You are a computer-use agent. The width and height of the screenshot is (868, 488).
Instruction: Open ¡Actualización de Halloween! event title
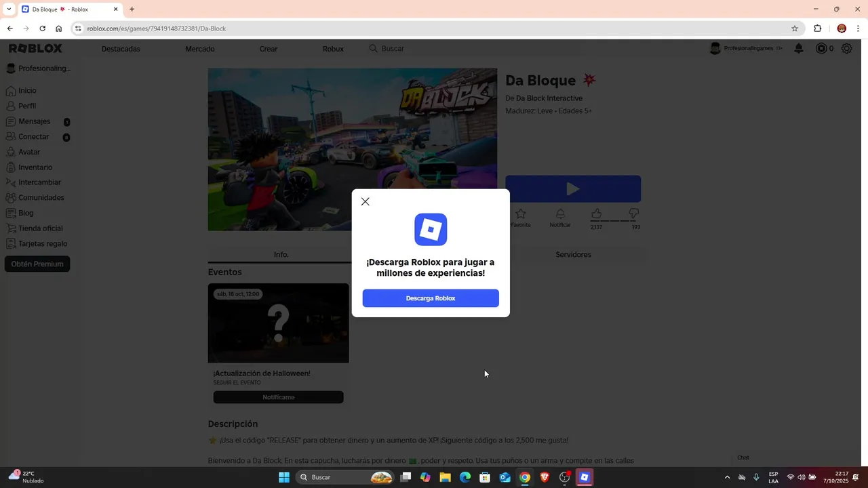pos(262,373)
